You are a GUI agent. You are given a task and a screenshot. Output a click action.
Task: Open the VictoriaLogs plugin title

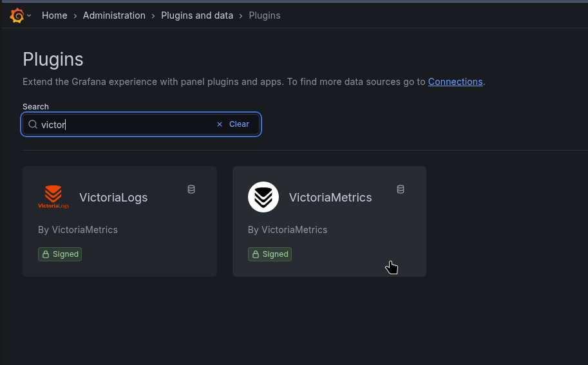coord(113,198)
